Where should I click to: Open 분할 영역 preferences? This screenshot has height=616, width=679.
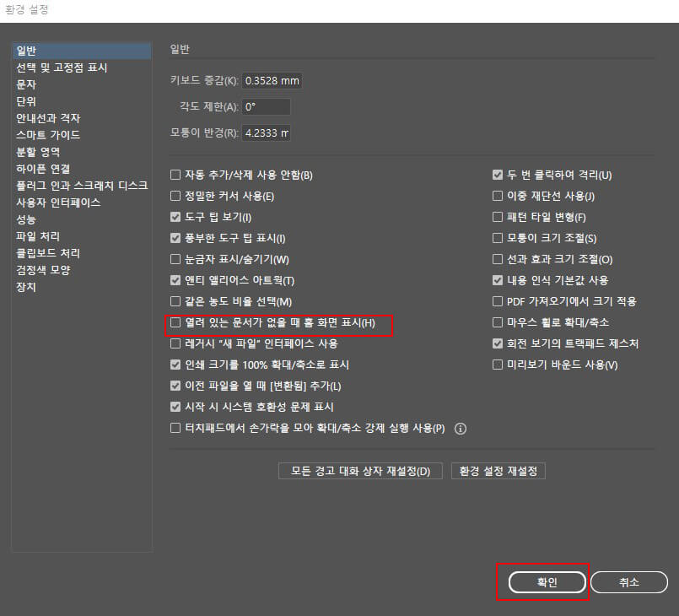pyautogui.click(x=82, y=152)
